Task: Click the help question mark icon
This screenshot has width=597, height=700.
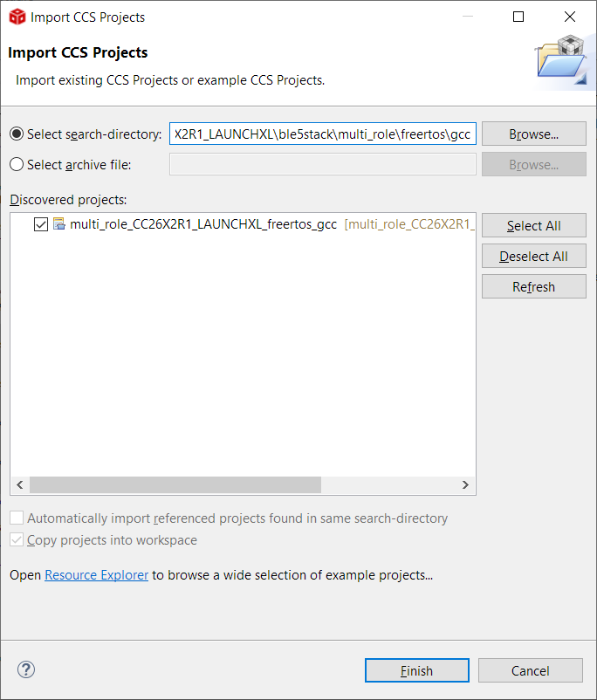Action: click(x=25, y=669)
